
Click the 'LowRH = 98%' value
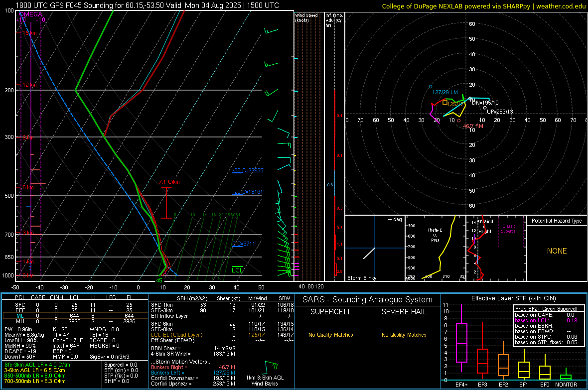coord(20,341)
